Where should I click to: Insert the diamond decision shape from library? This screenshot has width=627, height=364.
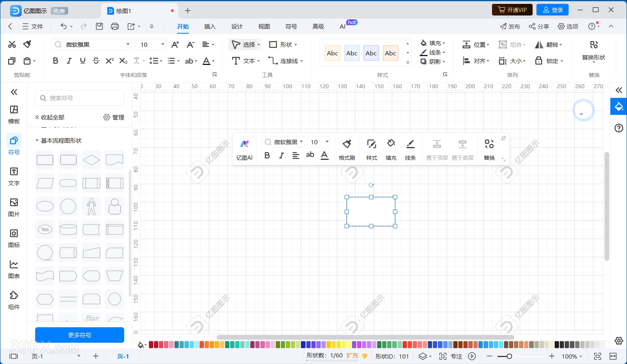pos(91,160)
